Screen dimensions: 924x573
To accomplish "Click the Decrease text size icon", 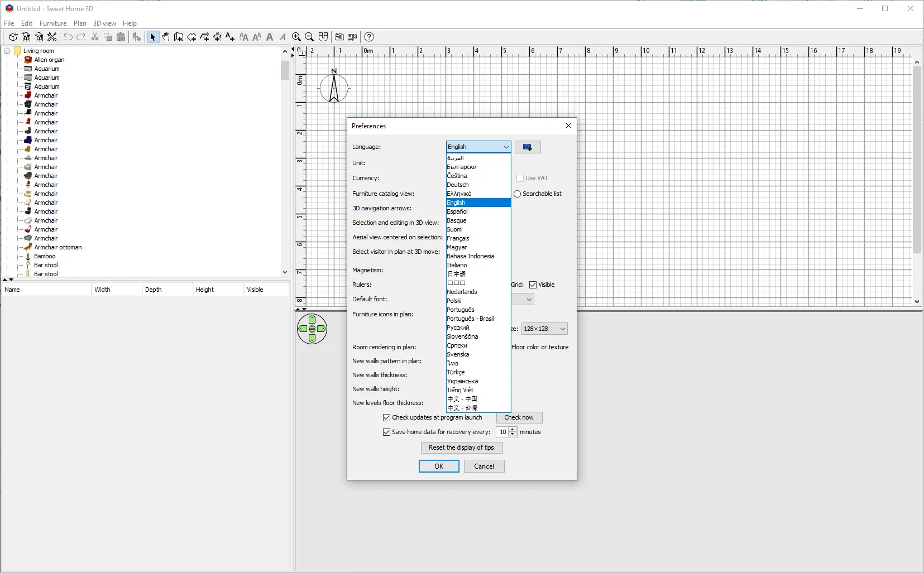I will point(257,37).
